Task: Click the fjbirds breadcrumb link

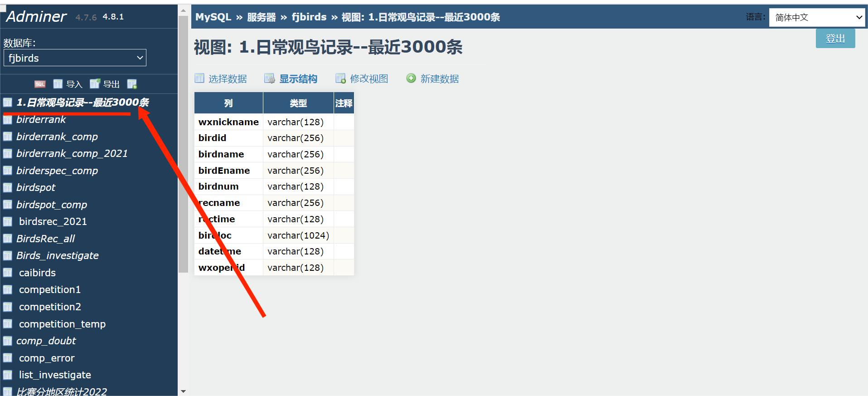Action: point(309,17)
